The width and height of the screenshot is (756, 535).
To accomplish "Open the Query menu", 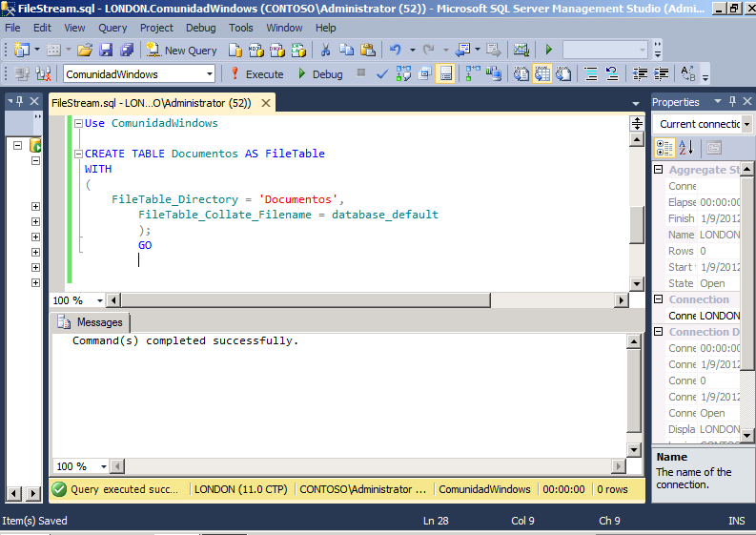I will 112,28.
